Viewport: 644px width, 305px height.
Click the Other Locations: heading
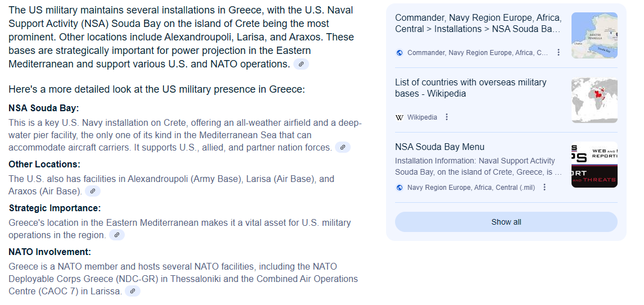(x=44, y=164)
